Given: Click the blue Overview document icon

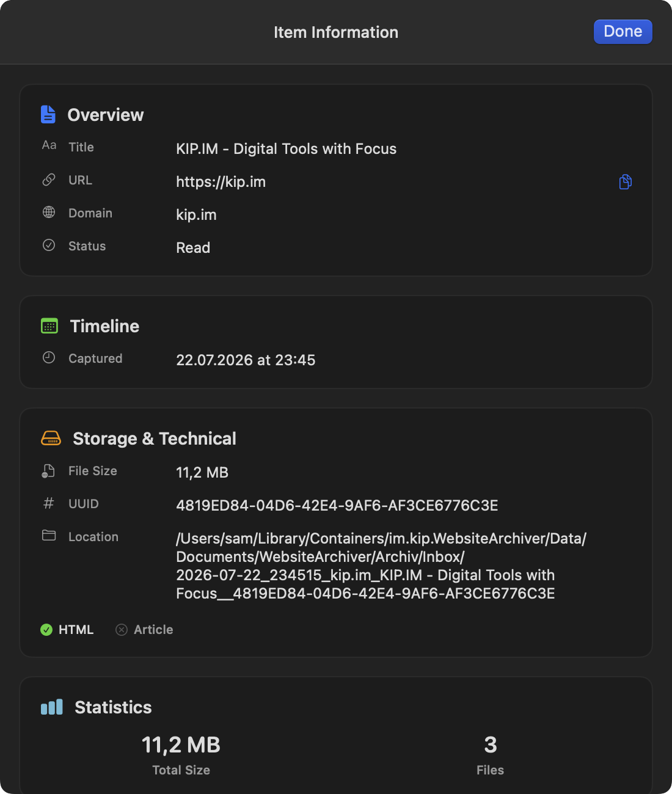Looking at the screenshot, I should 48,114.
